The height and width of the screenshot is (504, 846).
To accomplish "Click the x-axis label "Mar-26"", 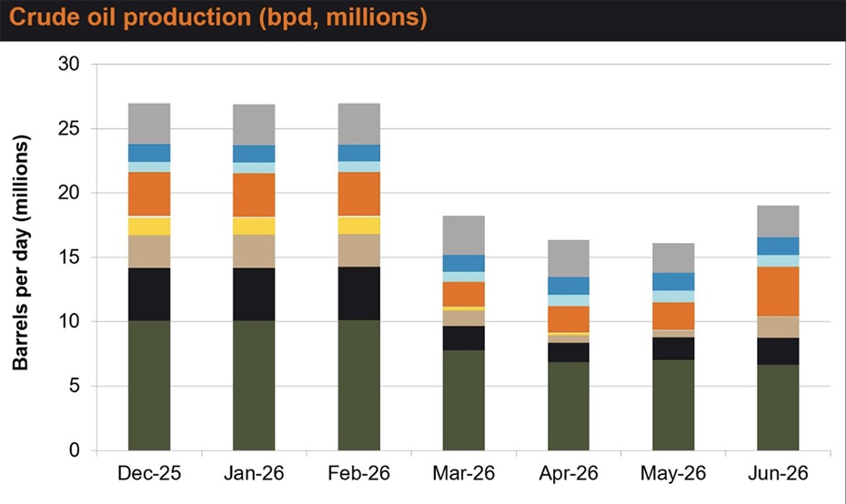I will click(x=463, y=473).
